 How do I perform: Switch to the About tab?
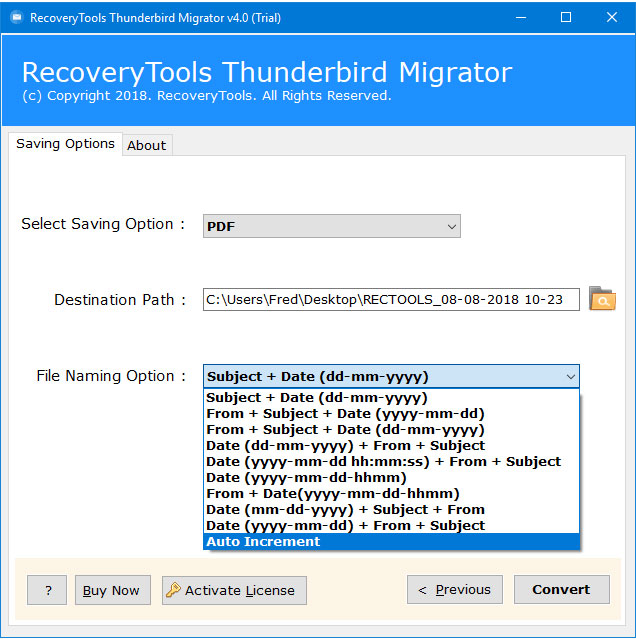click(147, 145)
